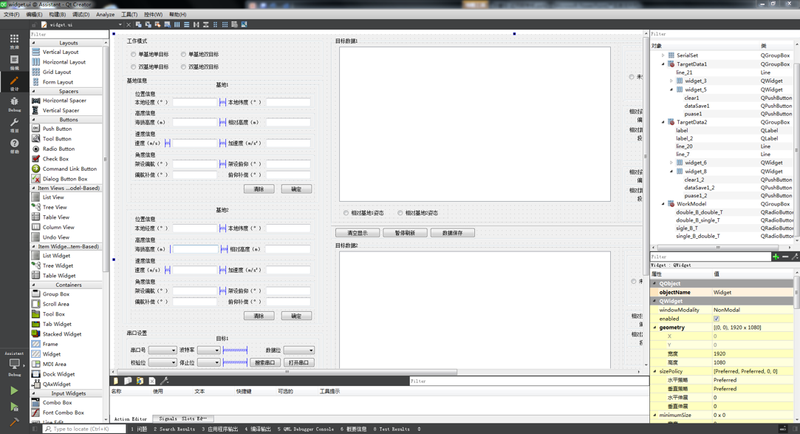The height and width of the screenshot is (434, 800).
Task: Switch to the Edit mode sidebar icon
Action: click(14, 62)
